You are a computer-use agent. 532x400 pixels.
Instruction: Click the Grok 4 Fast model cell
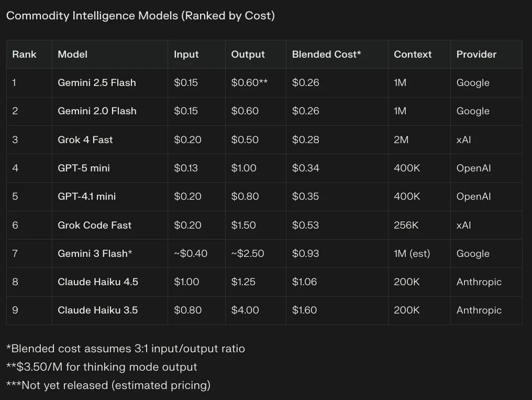[85, 140]
